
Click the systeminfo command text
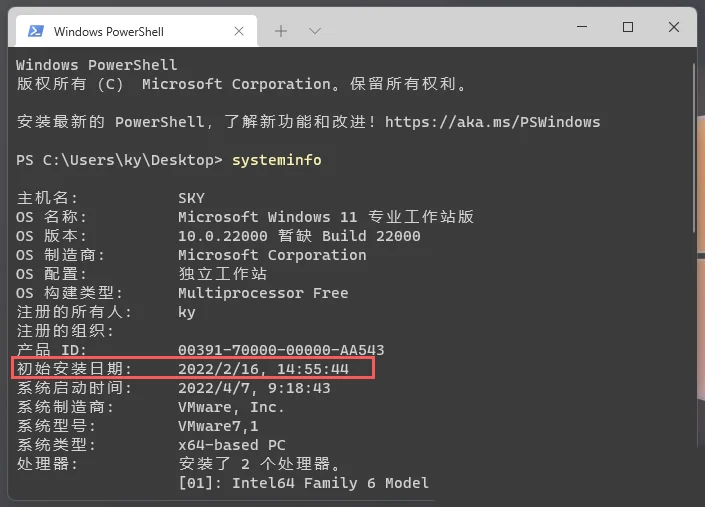(276, 160)
